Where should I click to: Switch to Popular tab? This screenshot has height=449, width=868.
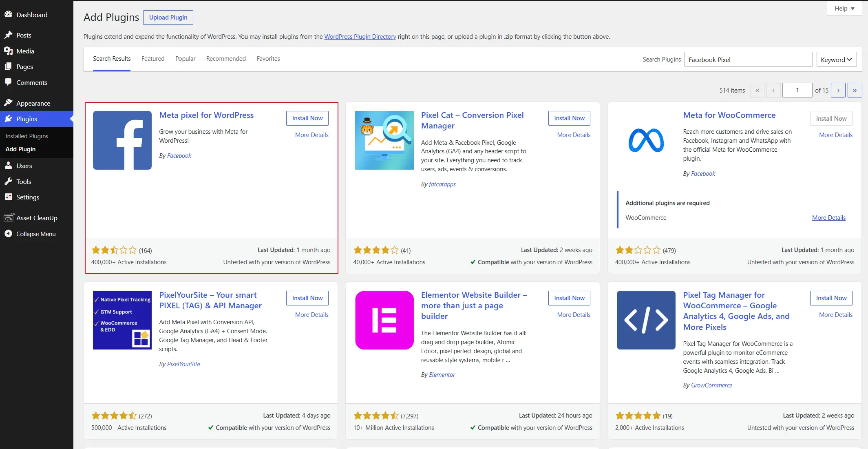pyautogui.click(x=186, y=59)
